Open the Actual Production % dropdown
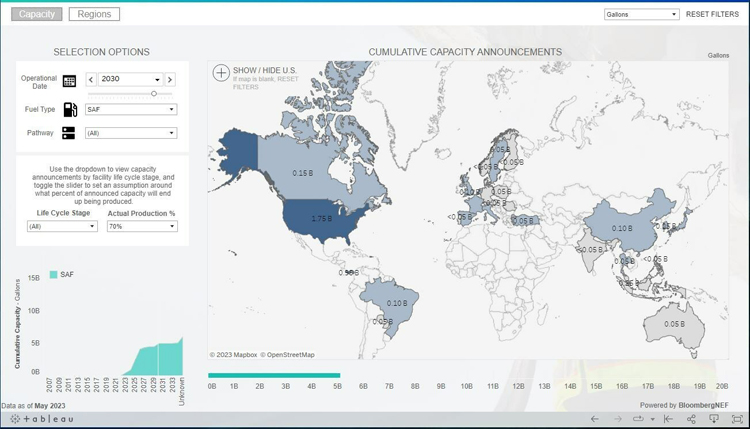The width and height of the screenshot is (750, 429). (x=141, y=227)
